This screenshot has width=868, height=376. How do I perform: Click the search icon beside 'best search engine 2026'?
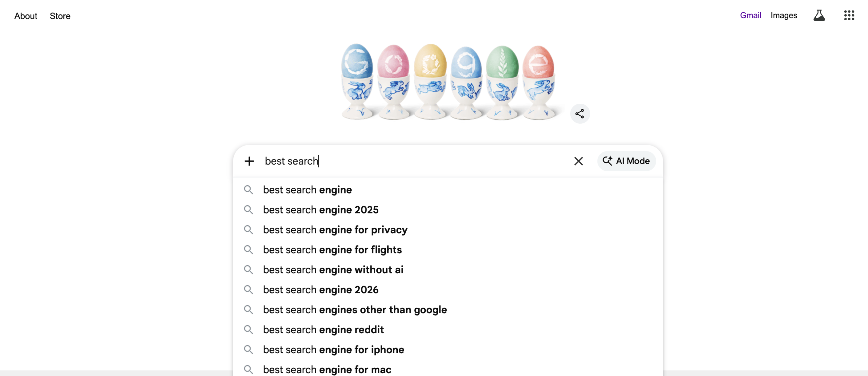click(249, 290)
